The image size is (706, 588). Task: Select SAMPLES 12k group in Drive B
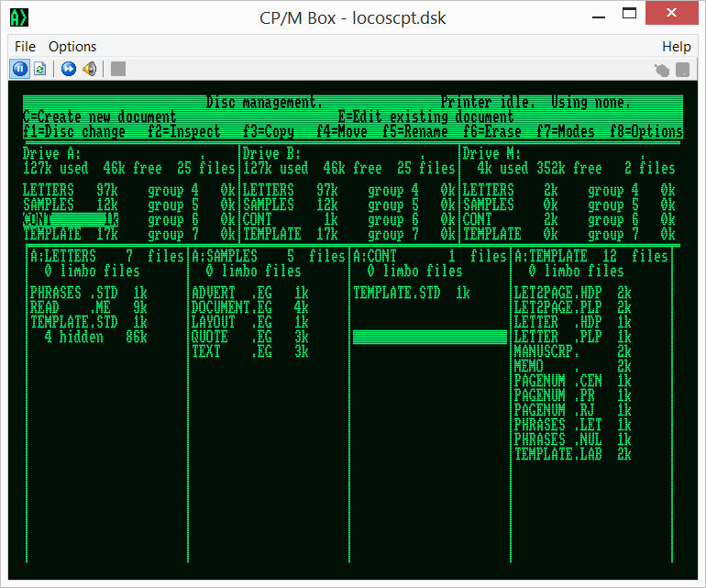tap(291, 205)
